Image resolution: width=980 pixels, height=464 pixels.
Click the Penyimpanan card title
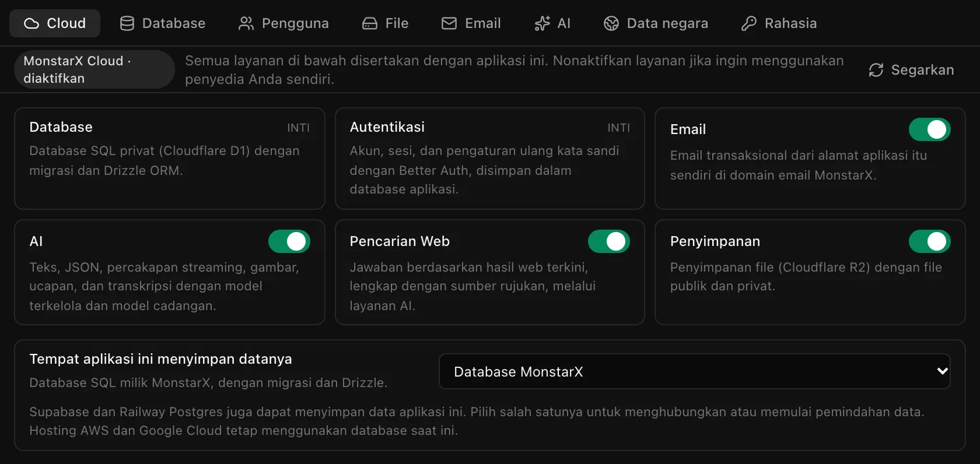click(715, 241)
